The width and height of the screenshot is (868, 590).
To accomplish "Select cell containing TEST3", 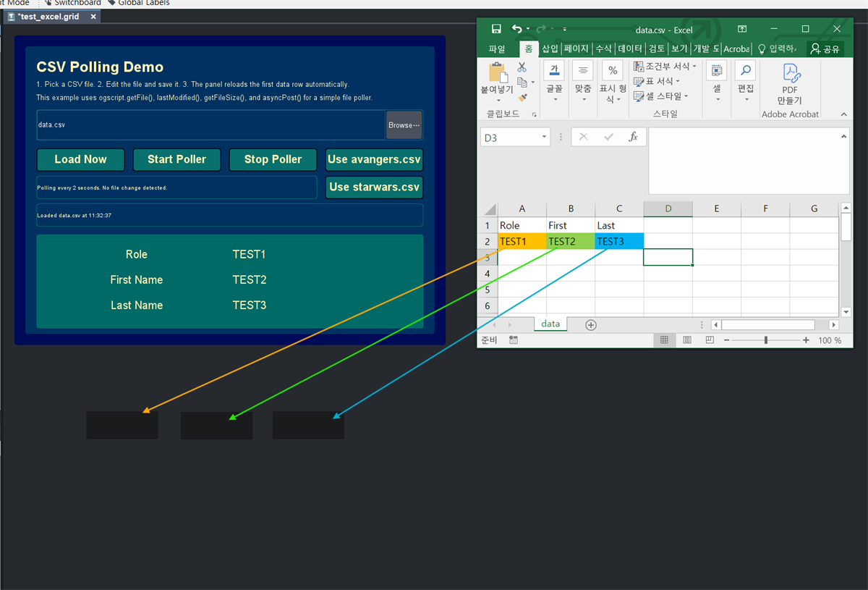I will pos(619,241).
